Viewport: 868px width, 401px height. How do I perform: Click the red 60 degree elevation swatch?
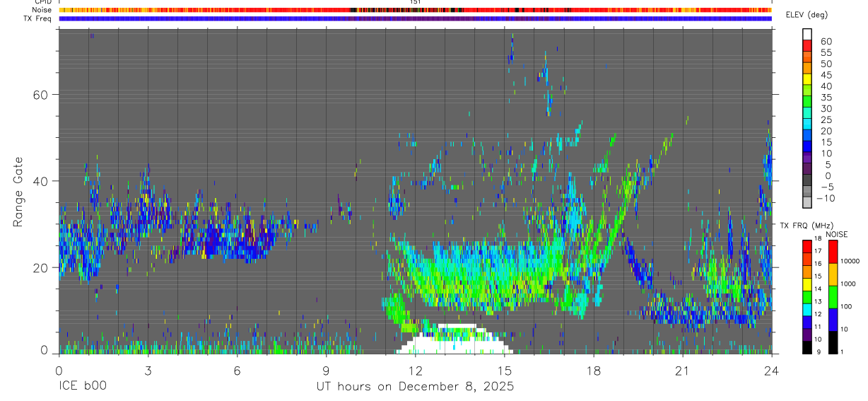coord(807,44)
